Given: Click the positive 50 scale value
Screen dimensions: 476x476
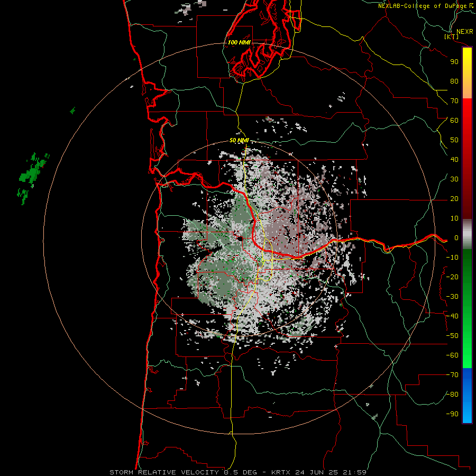Looking at the screenshot, I should (454, 140).
